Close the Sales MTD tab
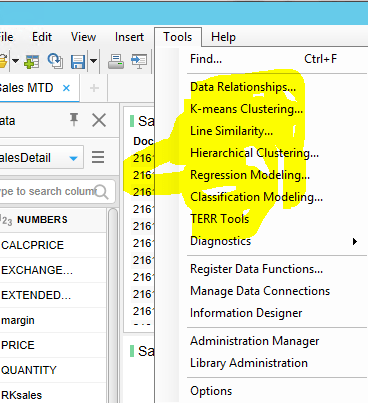This screenshot has height=403, width=368. coord(66,88)
